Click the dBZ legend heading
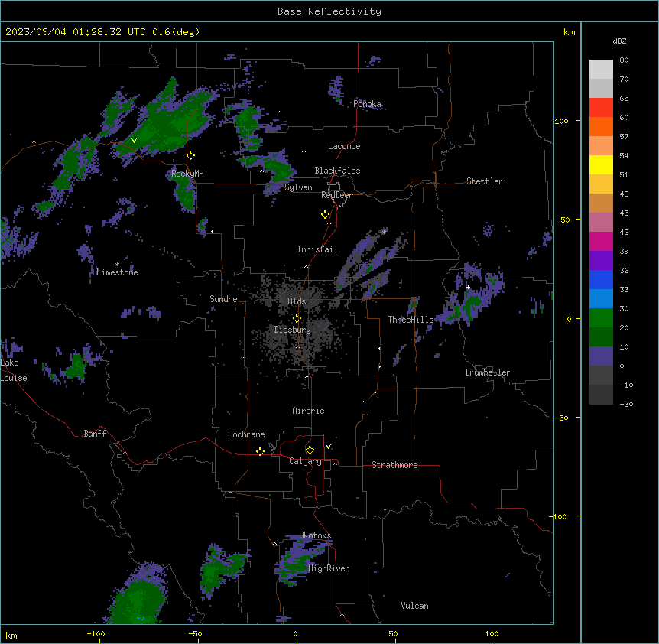 pos(619,41)
